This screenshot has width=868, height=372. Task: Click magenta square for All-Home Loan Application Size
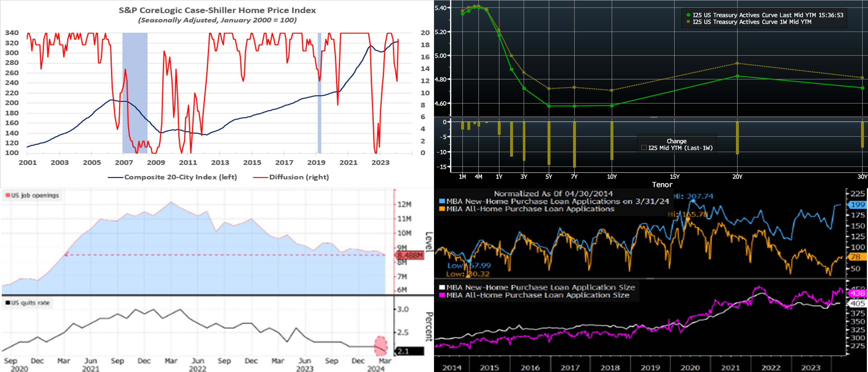(x=442, y=295)
